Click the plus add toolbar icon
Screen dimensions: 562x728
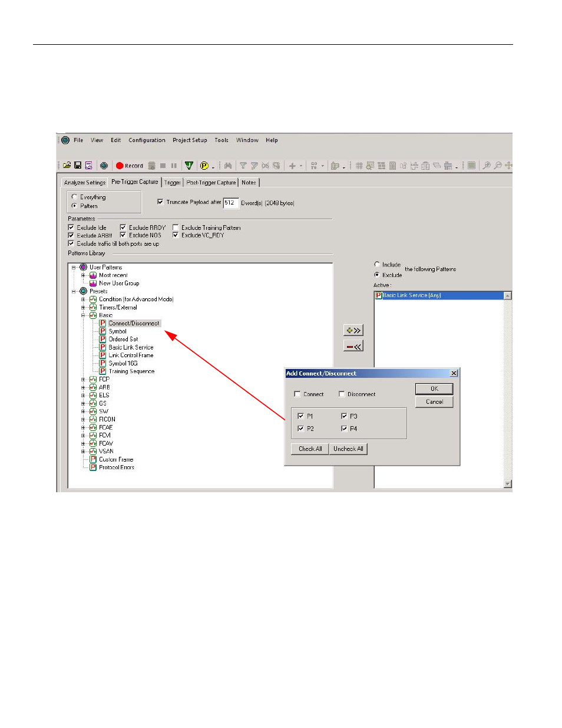(x=292, y=166)
